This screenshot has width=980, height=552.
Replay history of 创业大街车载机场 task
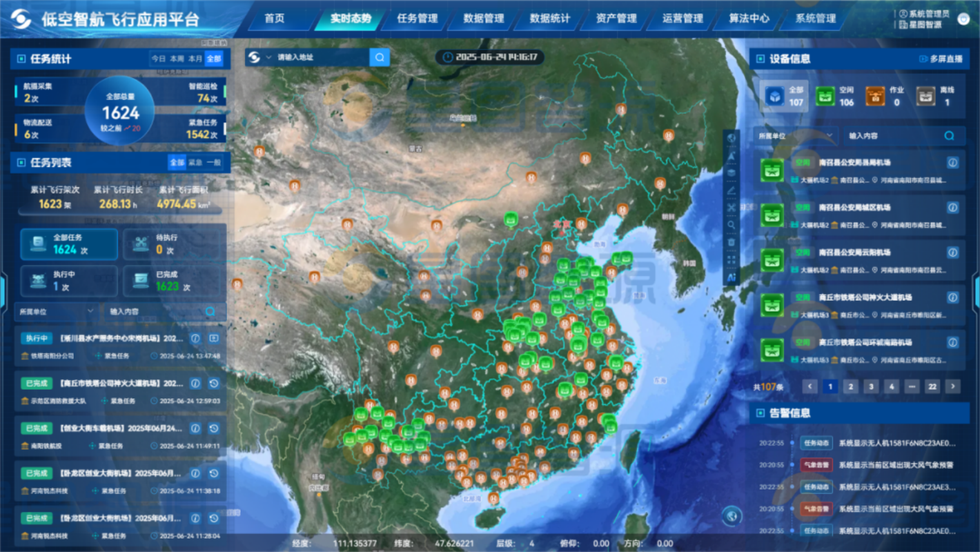tap(214, 429)
